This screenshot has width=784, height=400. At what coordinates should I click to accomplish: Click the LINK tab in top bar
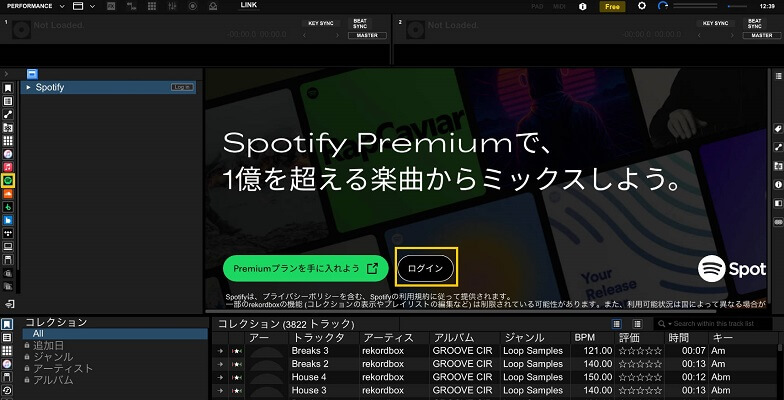249,5
